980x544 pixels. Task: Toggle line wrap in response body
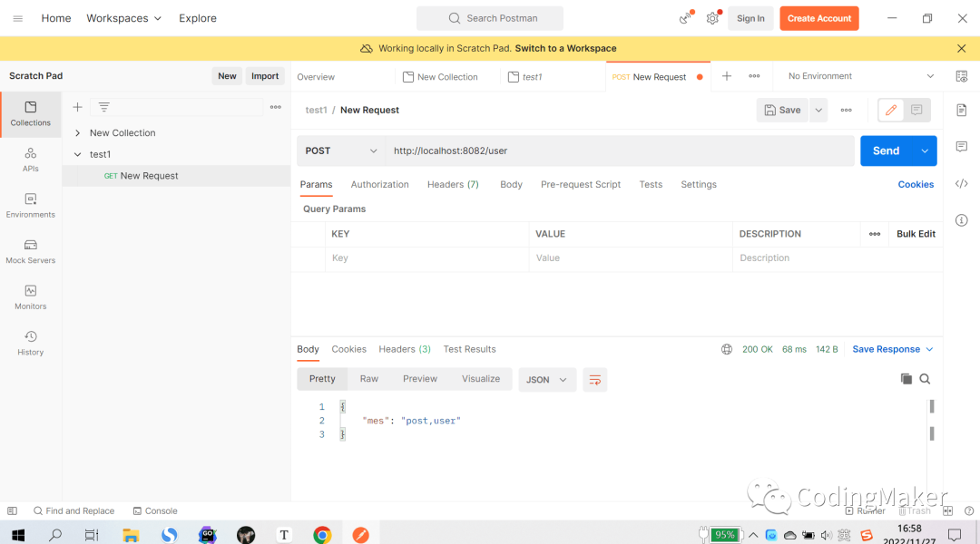(595, 380)
